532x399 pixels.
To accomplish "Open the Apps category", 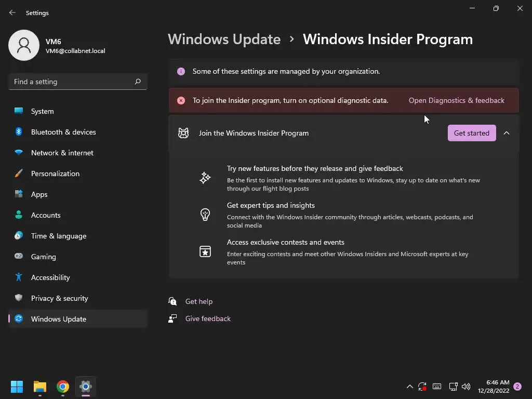I will (x=78, y=194).
